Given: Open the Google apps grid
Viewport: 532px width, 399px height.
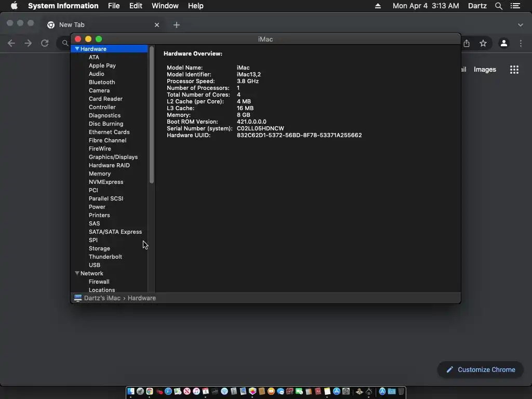Looking at the screenshot, I should pos(514,70).
